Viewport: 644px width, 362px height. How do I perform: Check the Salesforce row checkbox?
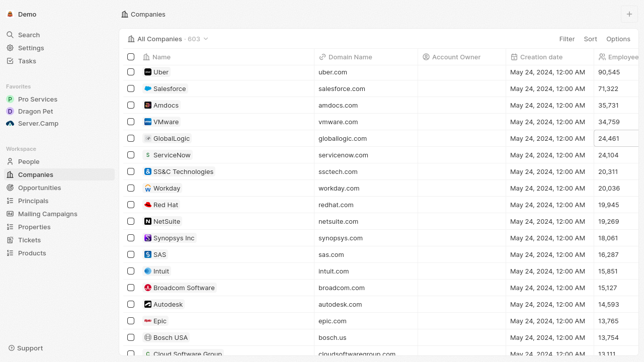pos(131,88)
